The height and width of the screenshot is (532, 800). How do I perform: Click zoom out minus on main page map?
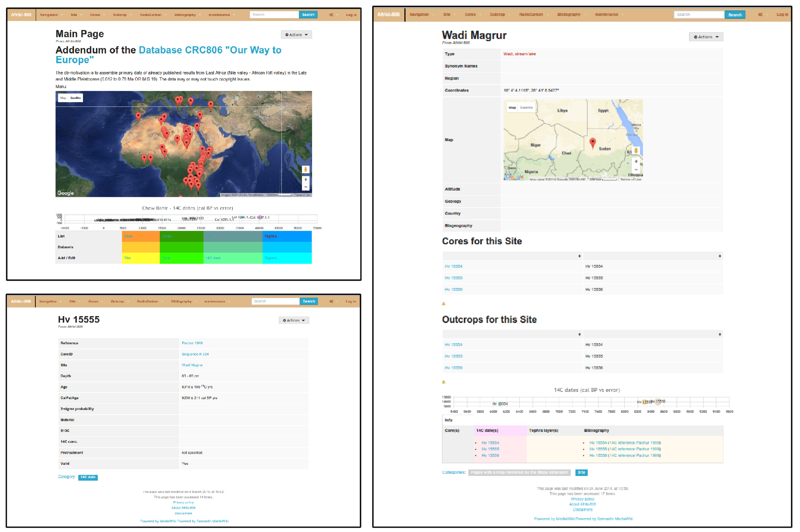[306, 187]
